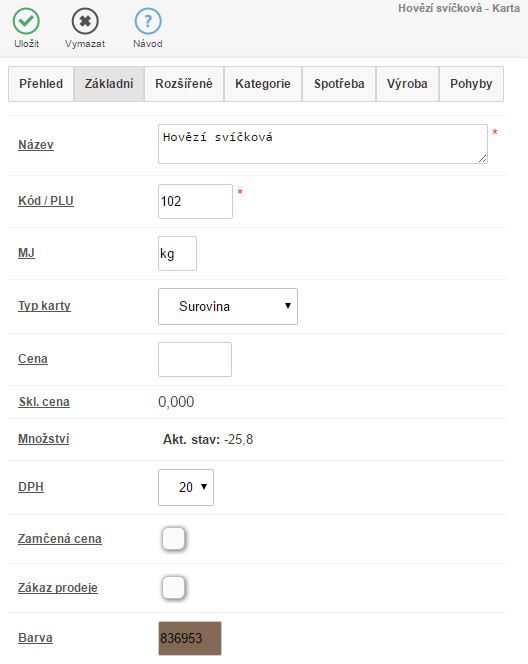Show the Pohyby tab

[471, 84]
